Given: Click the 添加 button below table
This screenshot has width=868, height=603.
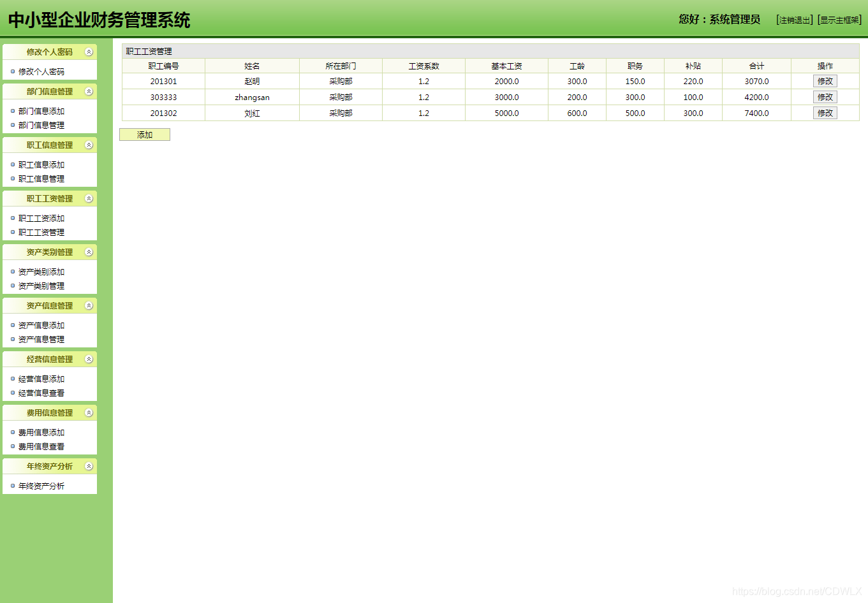Looking at the screenshot, I should [x=145, y=135].
